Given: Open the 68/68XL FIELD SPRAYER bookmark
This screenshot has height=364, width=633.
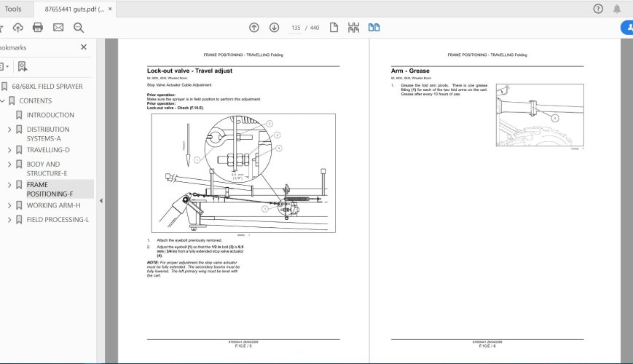Looking at the screenshot, I should 47,87.
